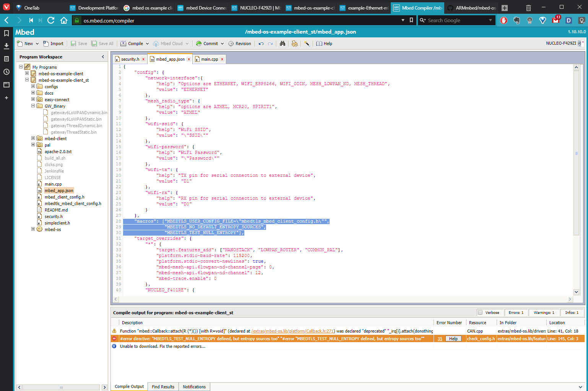
Task: Click the binoculars Find icon in toolbar
Action: click(282, 44)
